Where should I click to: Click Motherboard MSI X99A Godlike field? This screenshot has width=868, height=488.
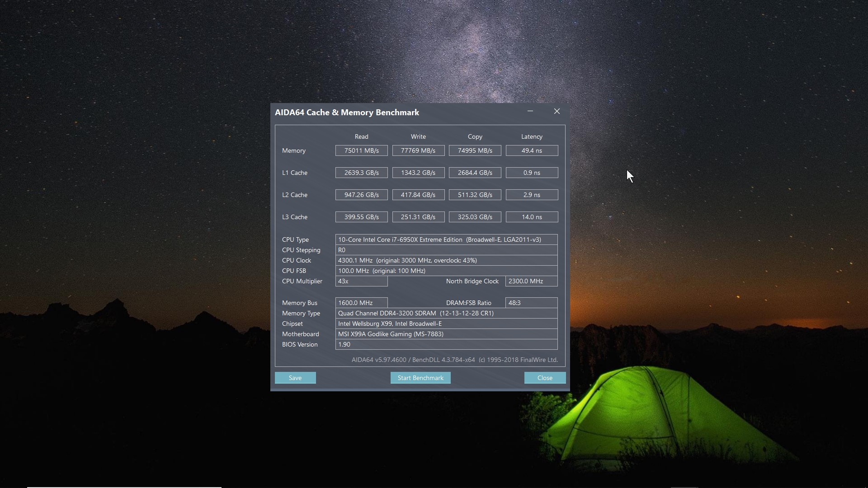point(446,334)
